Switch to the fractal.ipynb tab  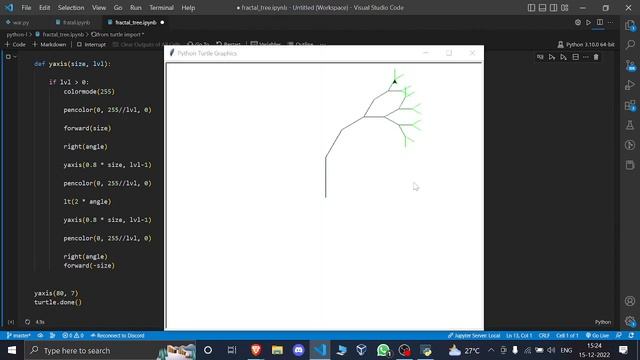coord(73,22)
